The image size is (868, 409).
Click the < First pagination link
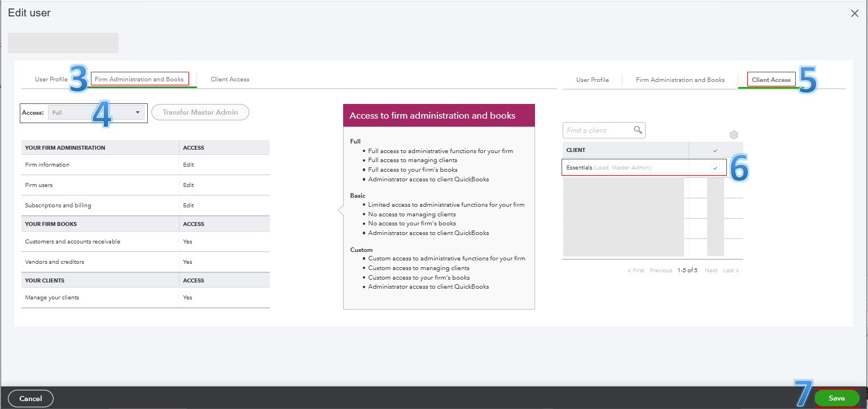point(635,270)
